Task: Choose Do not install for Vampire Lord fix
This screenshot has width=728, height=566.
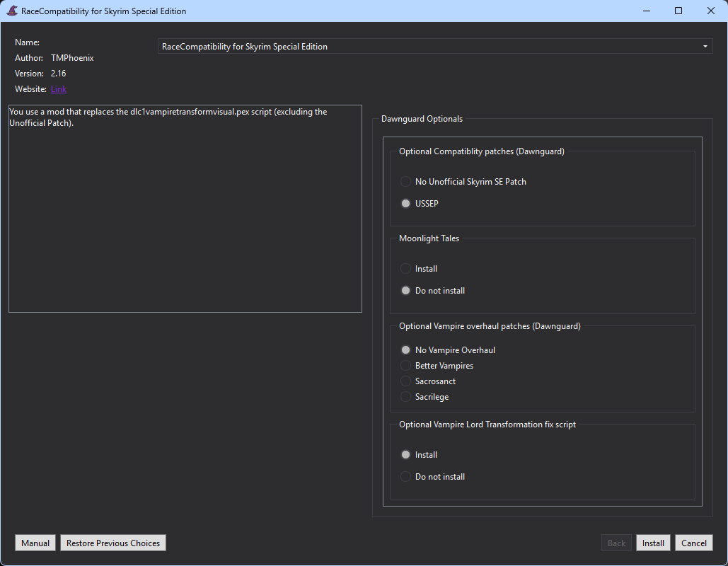Action: pos(433,477)
